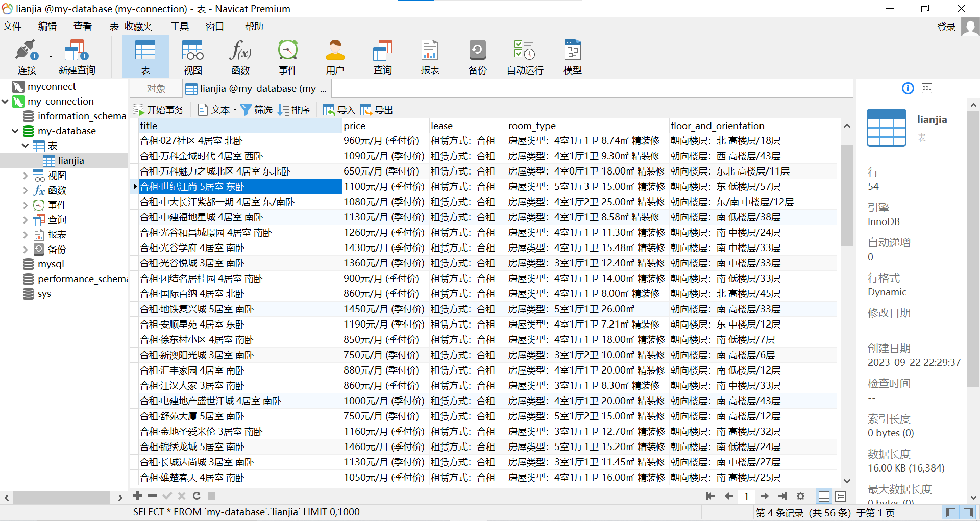Switch to form view
The image size is (980, 521).
pos(841,496)
